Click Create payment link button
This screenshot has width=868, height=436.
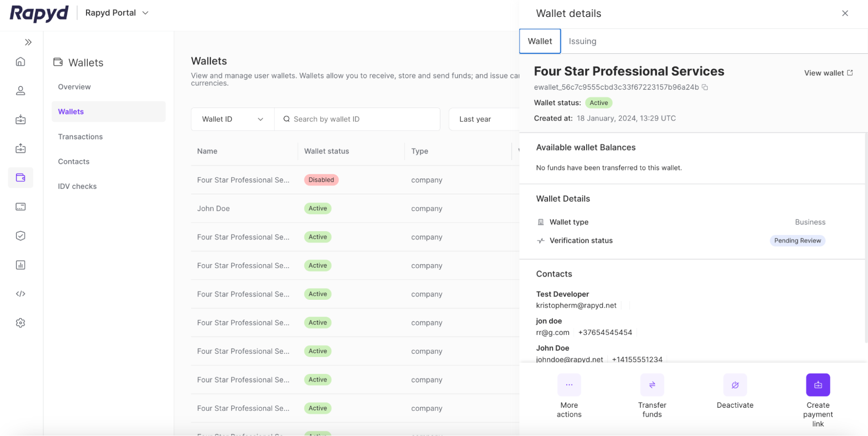pyautogui.click(x=818, y=385)
